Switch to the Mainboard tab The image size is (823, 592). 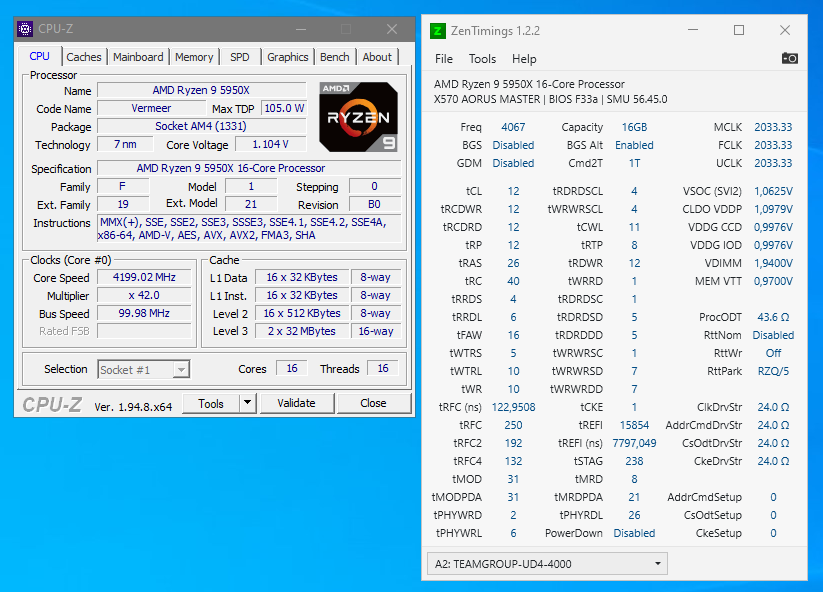coord(138,57)
